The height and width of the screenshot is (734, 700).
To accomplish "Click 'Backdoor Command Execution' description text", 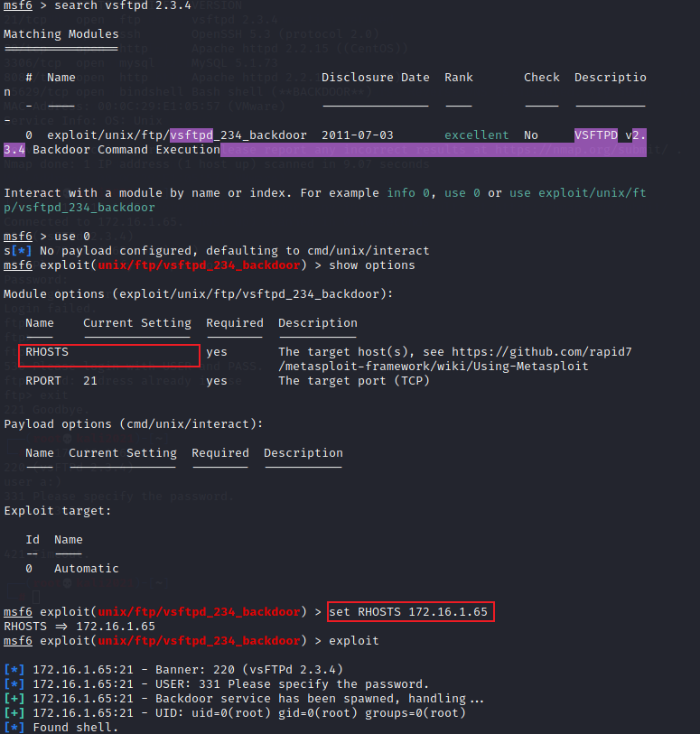I will 126,150.
